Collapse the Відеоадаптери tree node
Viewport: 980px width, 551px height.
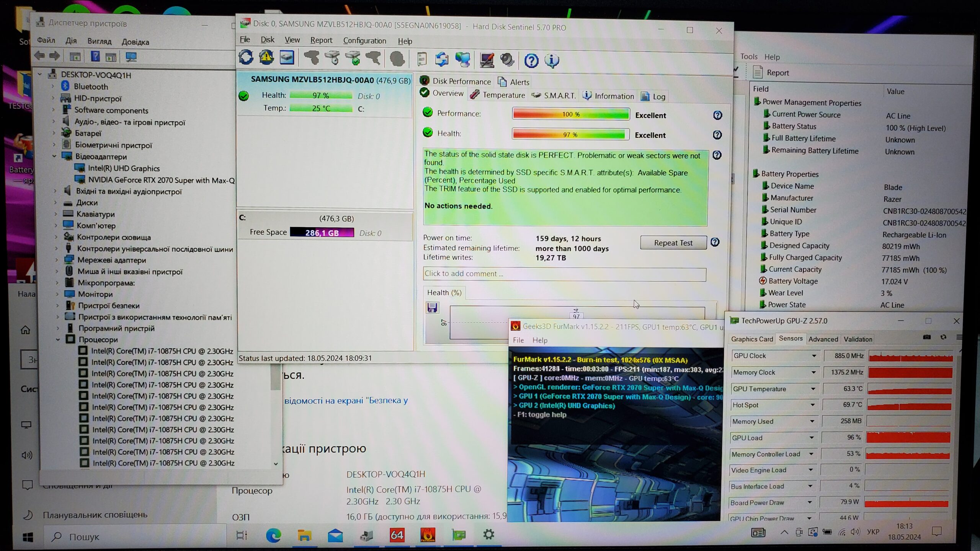pos(54,156)
